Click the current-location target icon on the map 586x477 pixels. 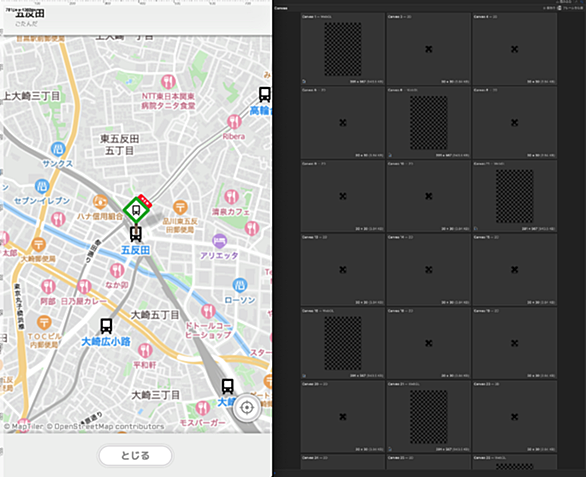(247, 407)
